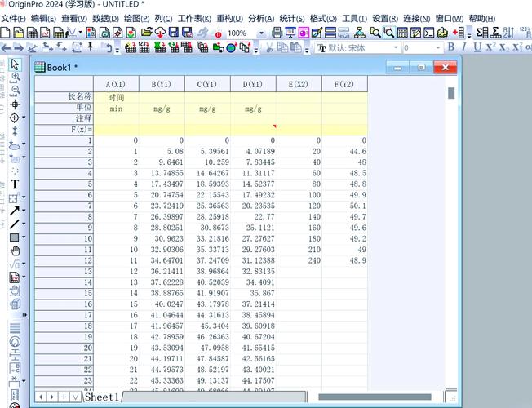Open the 绘图(P) menu

(135, 19)
